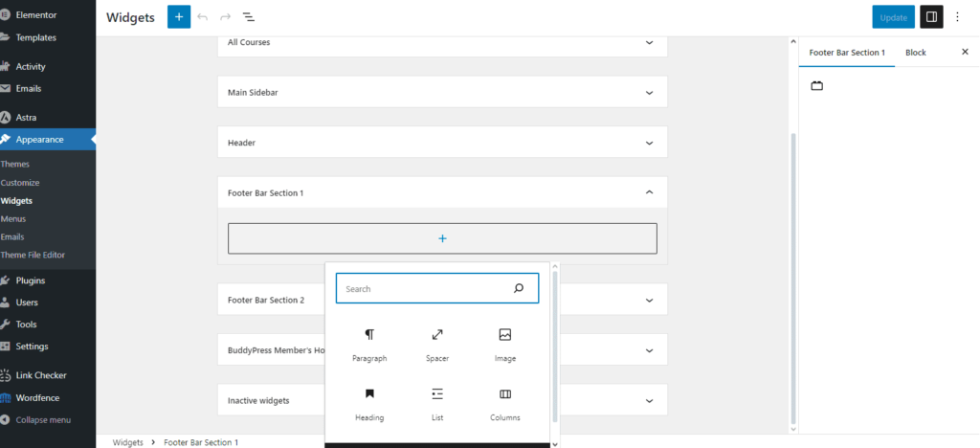Open the Plugins menu in sidebar
Image resolution: width=980 pixels, height=448 pixels.
(x=30, y=280)
